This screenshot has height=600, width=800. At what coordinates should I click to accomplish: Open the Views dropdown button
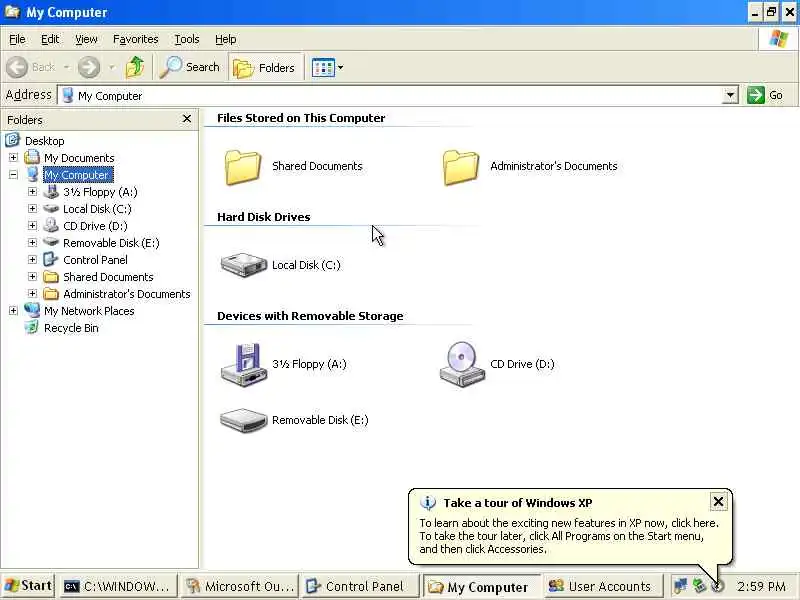click(327, 67)
